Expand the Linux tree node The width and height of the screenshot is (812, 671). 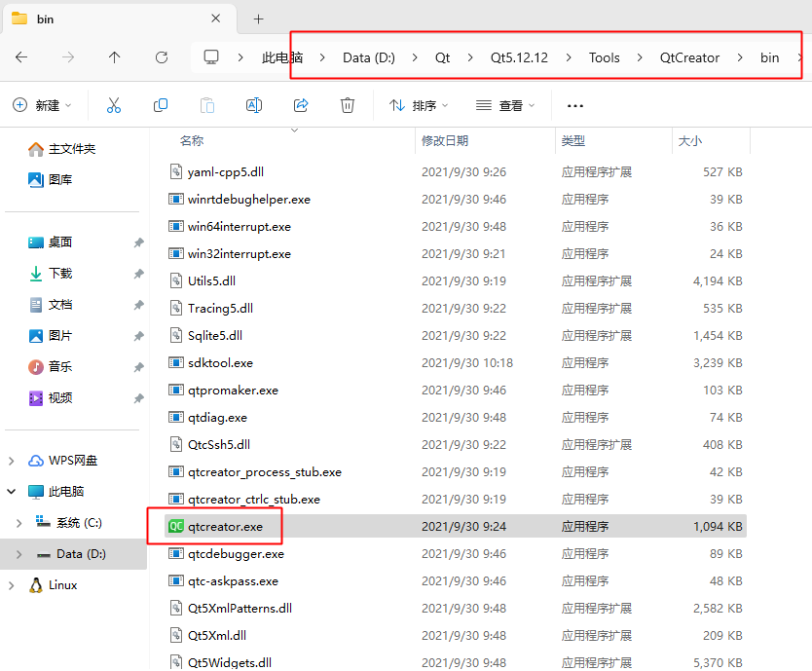[x=12, y=585]
